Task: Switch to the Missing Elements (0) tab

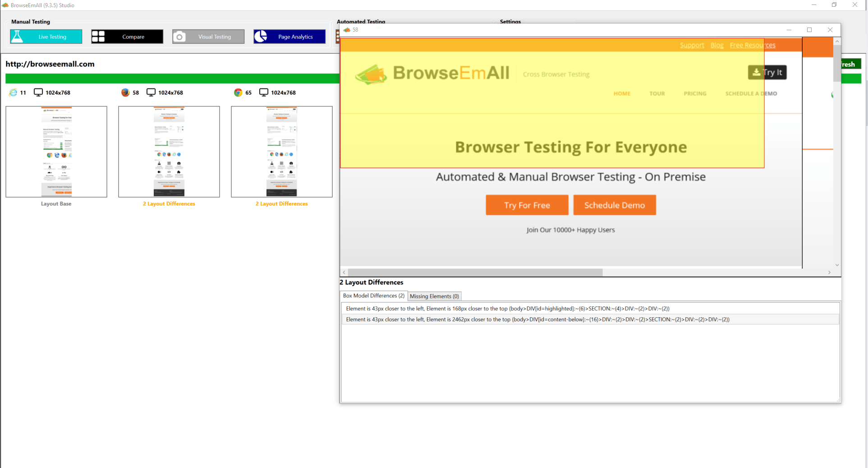Action: (434, 296)
